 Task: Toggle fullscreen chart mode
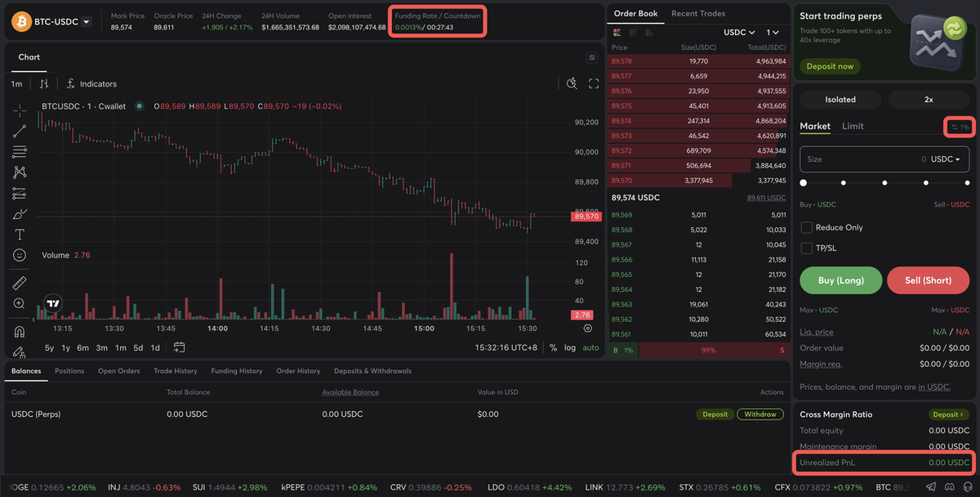click(x=594, y=83)
